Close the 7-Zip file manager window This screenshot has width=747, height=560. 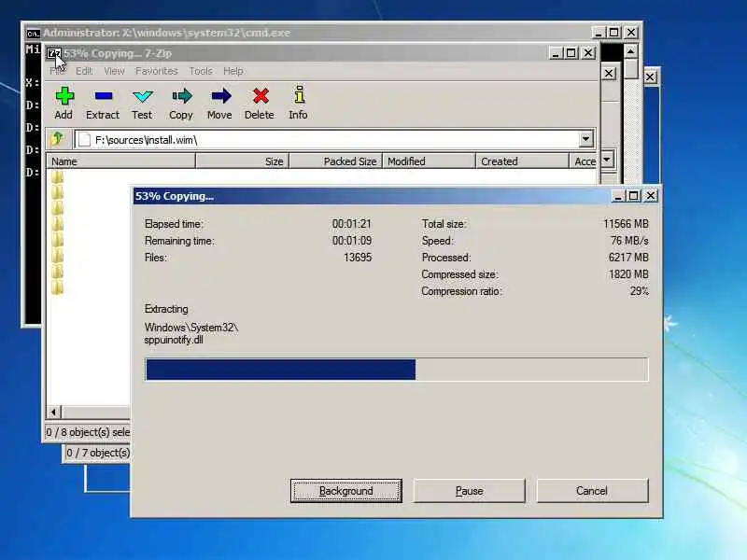(x=589, y=53)
